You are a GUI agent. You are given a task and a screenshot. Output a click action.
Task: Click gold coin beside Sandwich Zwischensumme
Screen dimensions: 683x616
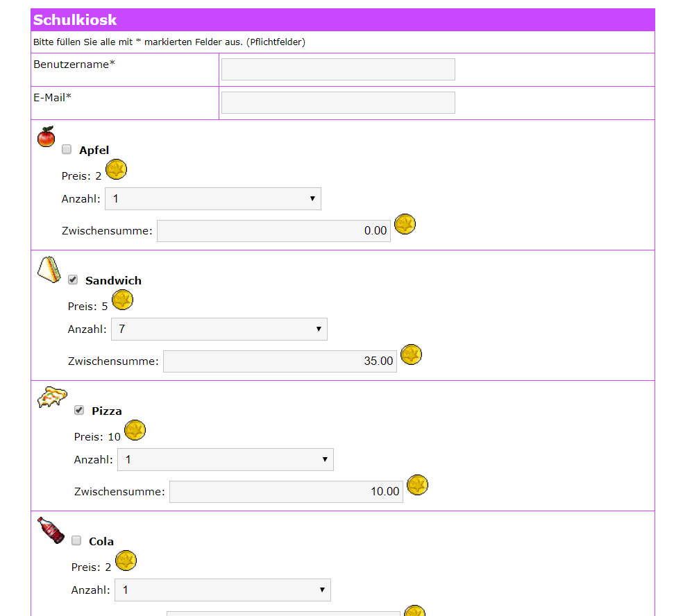coord(411,354)
